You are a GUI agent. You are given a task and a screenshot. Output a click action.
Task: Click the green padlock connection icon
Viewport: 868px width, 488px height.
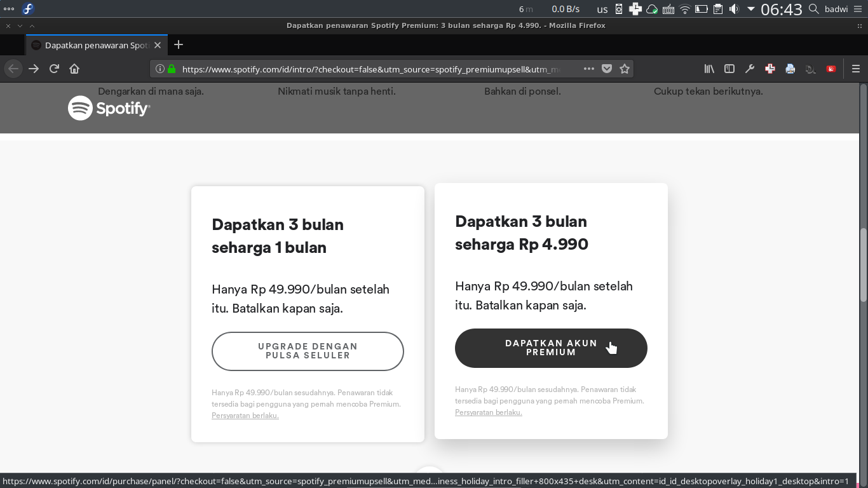coord(172,69)
